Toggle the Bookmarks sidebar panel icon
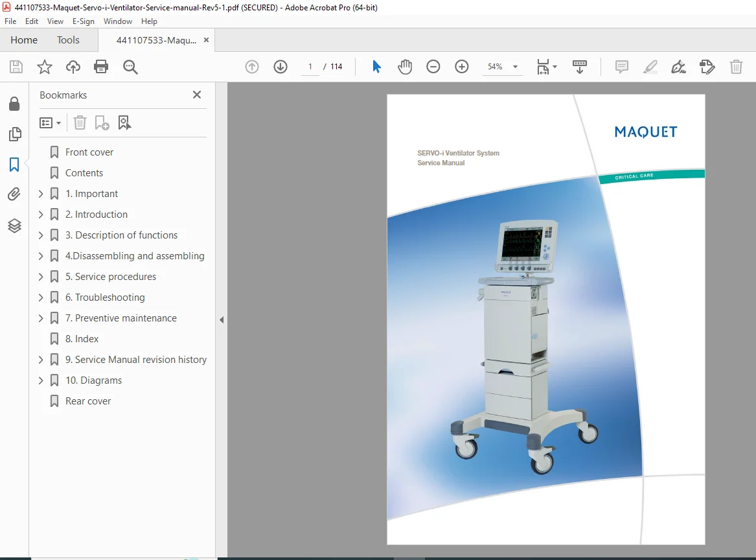The image size is (756, 560). tap(14, 165)
